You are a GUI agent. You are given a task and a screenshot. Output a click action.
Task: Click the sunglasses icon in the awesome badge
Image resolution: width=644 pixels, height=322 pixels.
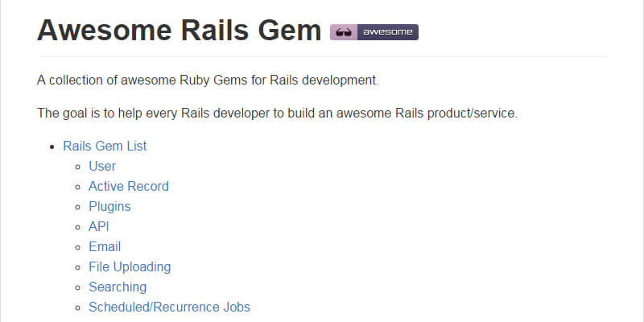point(343,32)
